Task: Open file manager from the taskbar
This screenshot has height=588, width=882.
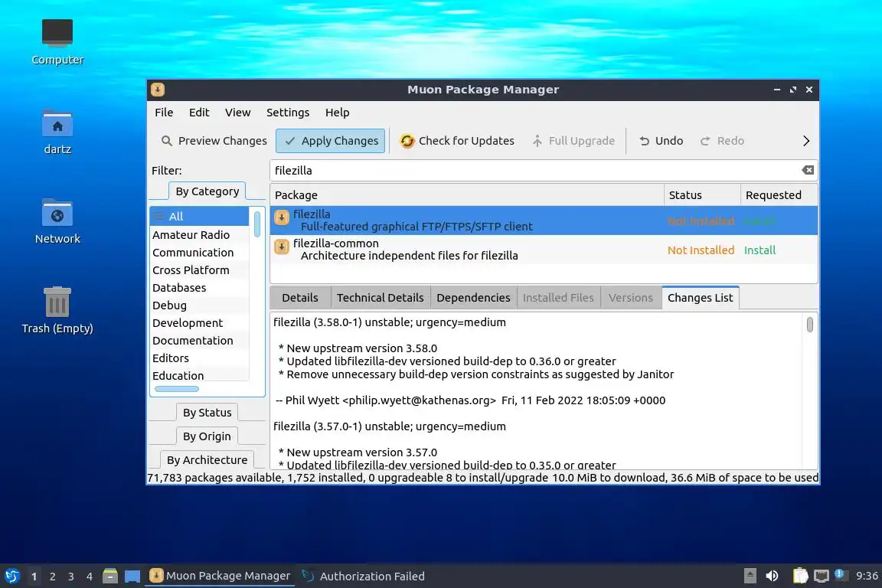Action: tap(110, 576)
